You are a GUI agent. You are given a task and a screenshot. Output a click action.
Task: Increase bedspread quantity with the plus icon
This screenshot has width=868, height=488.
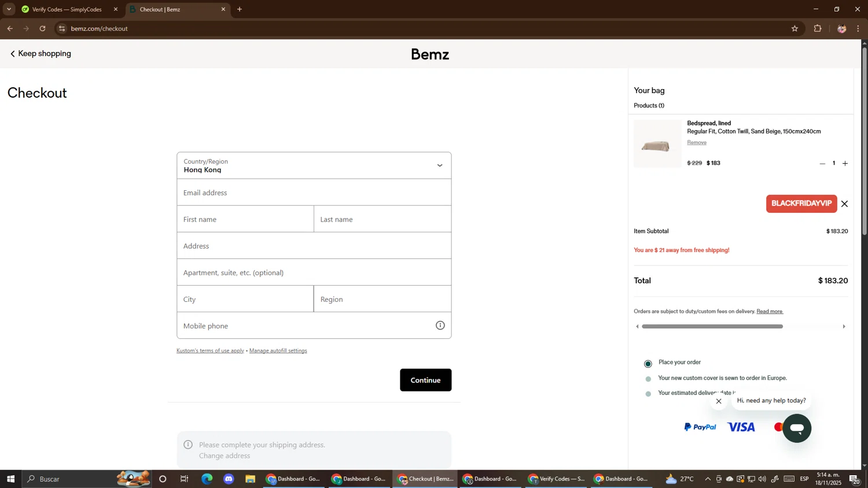coord(845,164)
